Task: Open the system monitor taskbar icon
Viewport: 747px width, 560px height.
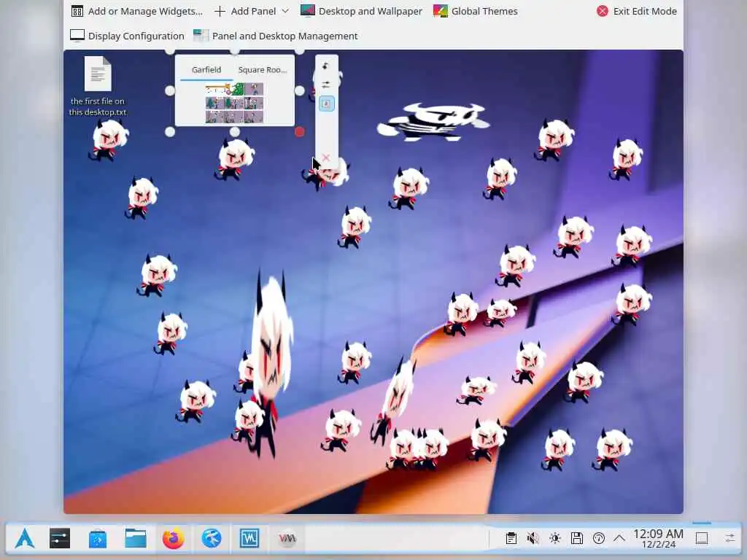Action: tap(249, 539)
